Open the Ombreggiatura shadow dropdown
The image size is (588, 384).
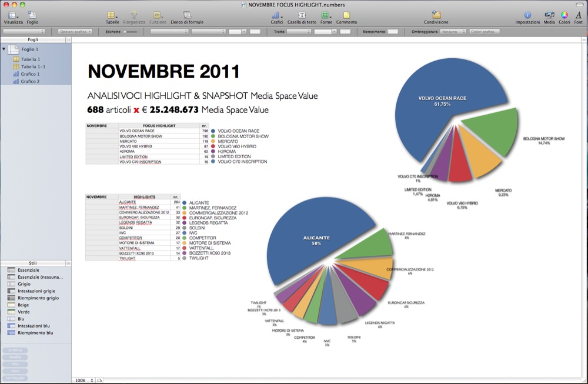[453, 31]
